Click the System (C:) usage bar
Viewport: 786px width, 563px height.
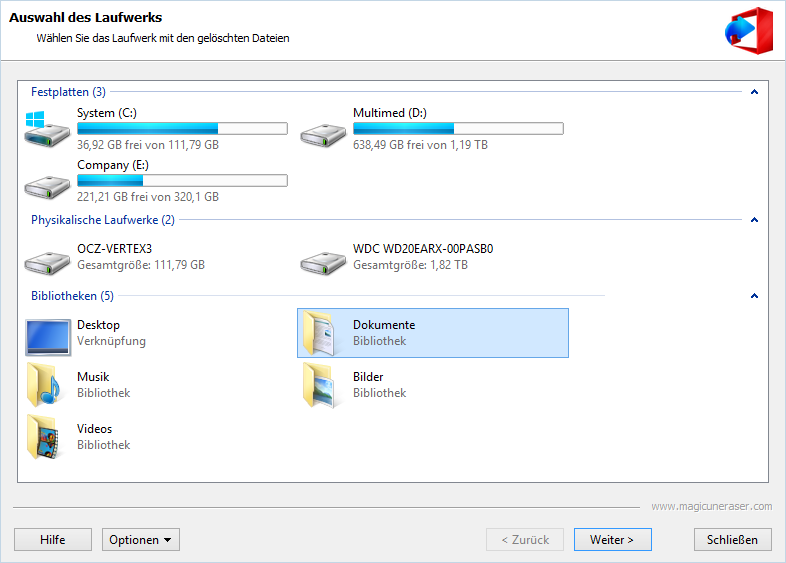tap(182, 129)
